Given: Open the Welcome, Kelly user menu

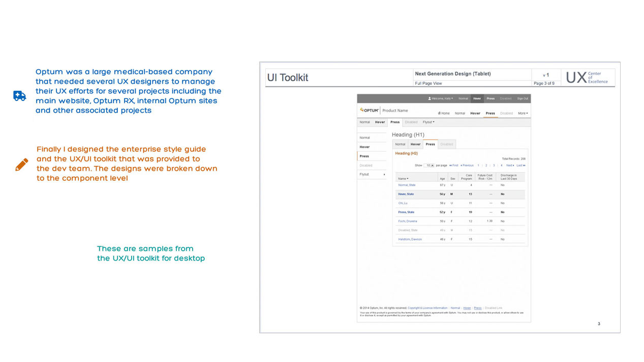Looking at the screenshot, I should (440, 98).
